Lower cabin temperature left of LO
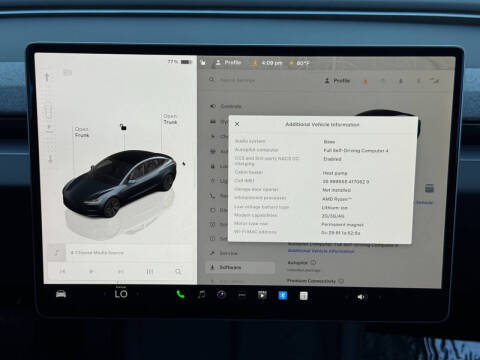The height and width of the screenshot is (360, 480). tap(104, 294)
